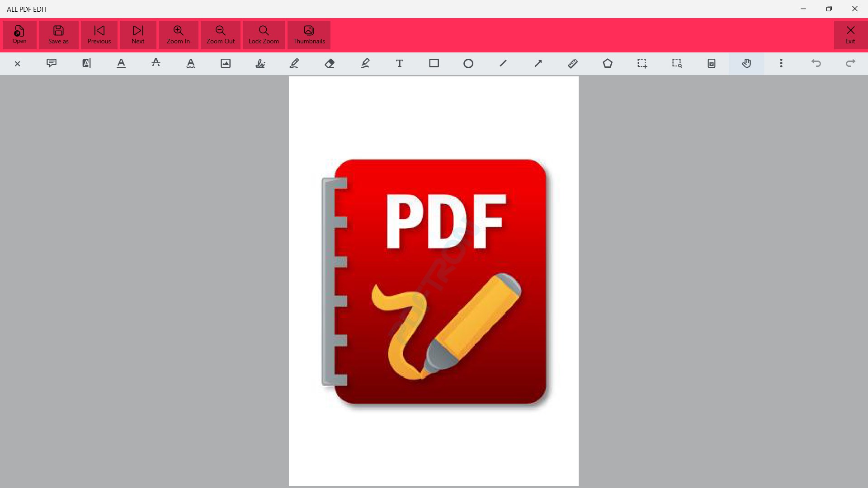Show the Thumbnails panel

pyautogui.click(x=309, y=35)
